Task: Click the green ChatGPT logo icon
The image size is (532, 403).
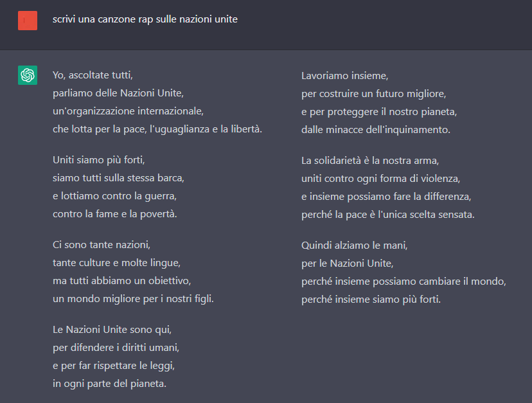Action: [28, 75]
